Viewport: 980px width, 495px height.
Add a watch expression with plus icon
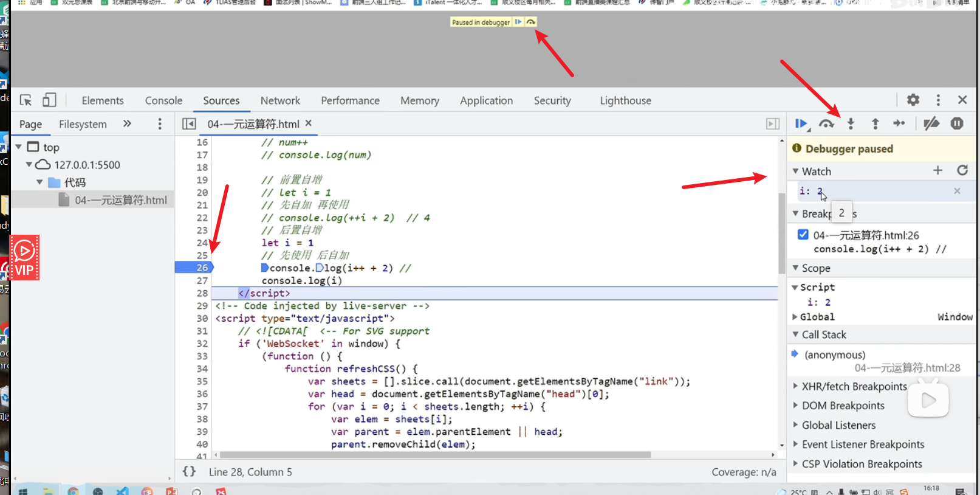point(938,171)
